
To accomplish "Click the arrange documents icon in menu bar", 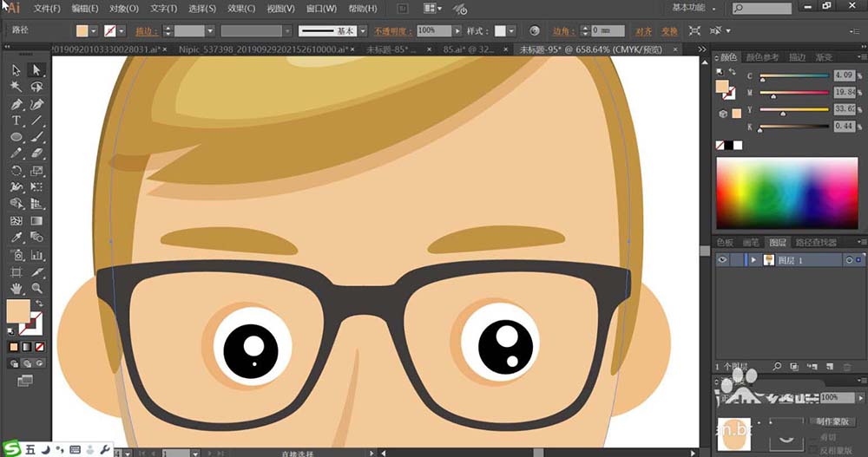I will [432, 9].
